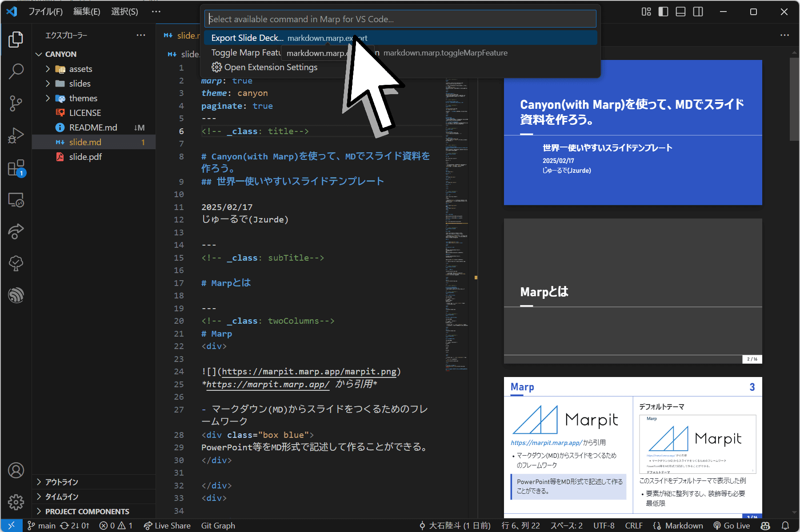Toggle the primary side bar layout button
Screen dimensions: 800x532
[x=663, y=12]
